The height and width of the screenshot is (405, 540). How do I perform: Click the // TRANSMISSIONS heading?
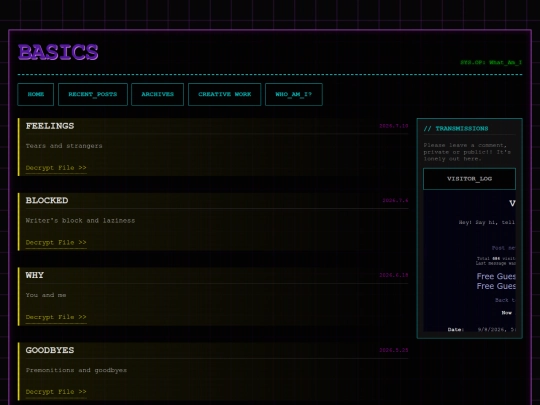[x=456, y=128]
